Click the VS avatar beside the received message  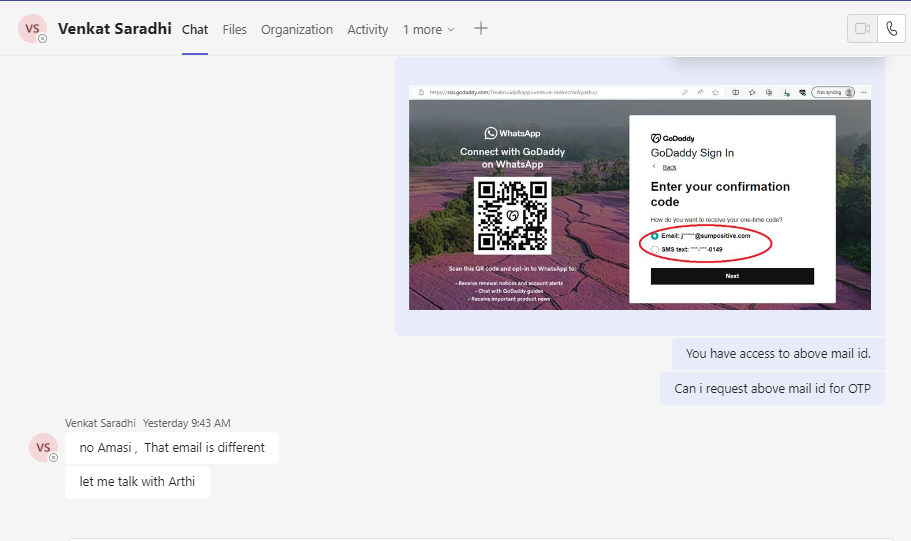(x=43, y=448)
